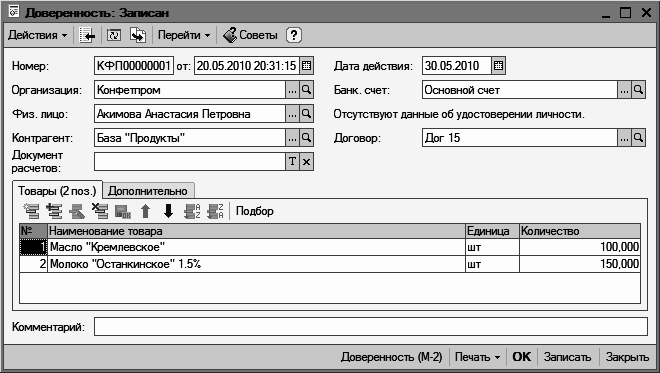Click the Количество column header
The height and width of the screenshot is (373, 660).
(x=580, y=231)
